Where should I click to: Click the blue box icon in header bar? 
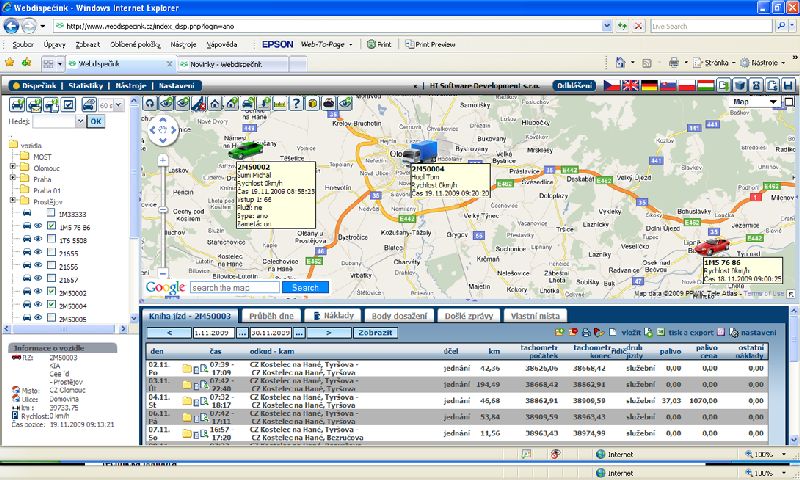740,85
